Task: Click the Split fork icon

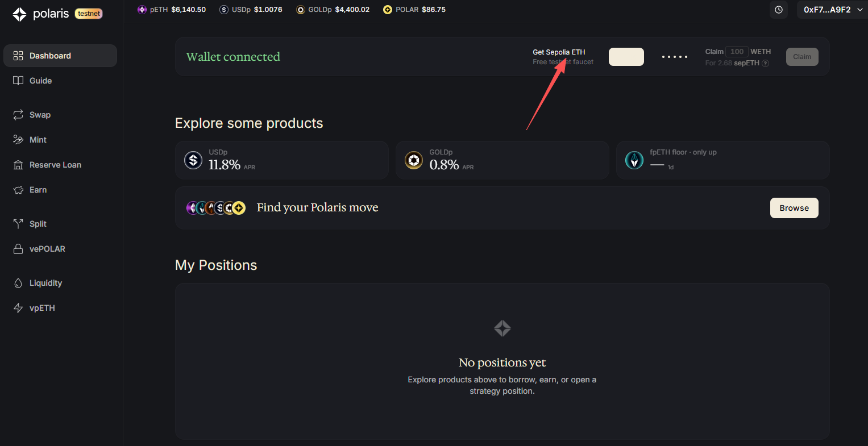Action: tap(18, 224)
